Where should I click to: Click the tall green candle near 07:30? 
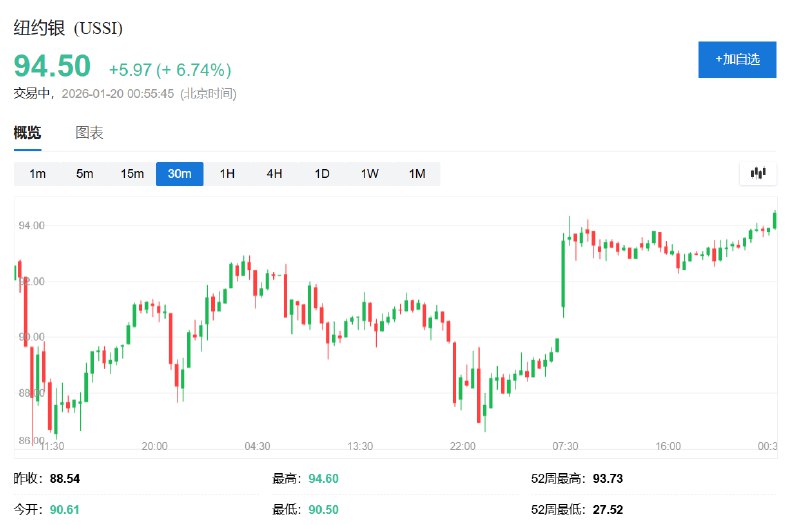pos(563,274)
